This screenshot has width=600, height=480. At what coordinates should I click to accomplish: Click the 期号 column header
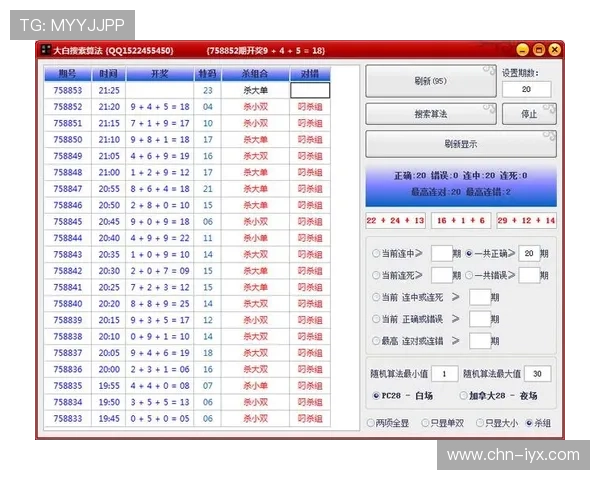coord(68,73)
